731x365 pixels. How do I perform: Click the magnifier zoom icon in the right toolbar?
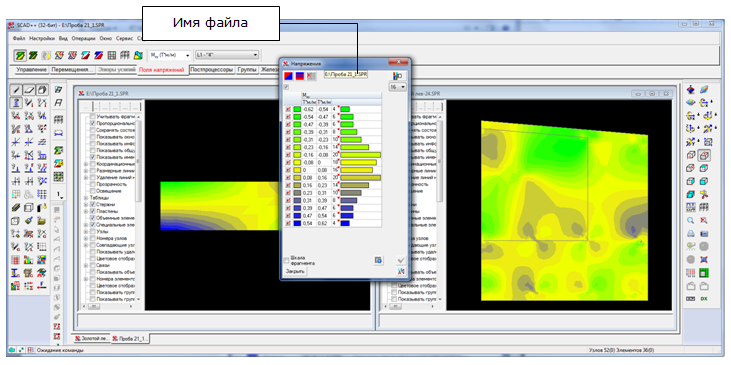[x=691, y=220]
